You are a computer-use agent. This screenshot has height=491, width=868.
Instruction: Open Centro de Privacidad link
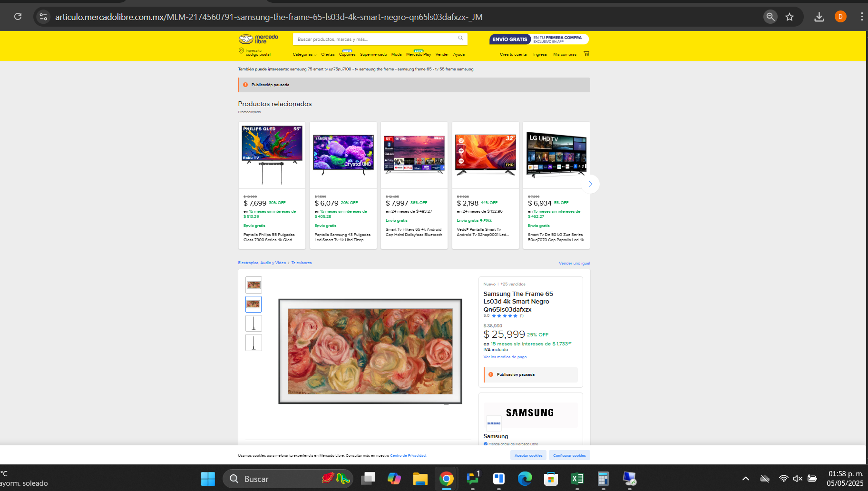(408, 455)
